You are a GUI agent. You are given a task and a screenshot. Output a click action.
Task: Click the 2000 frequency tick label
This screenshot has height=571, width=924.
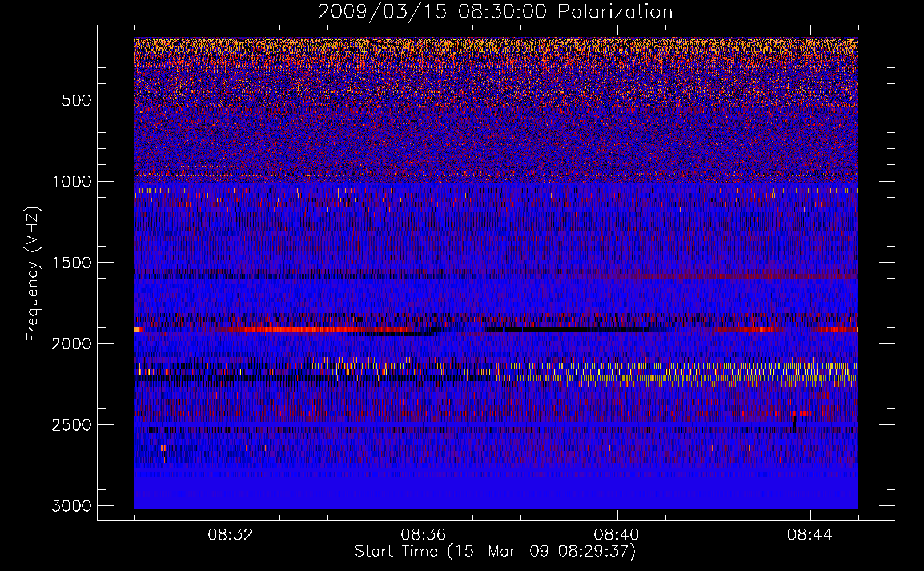[x=71, y=344]
